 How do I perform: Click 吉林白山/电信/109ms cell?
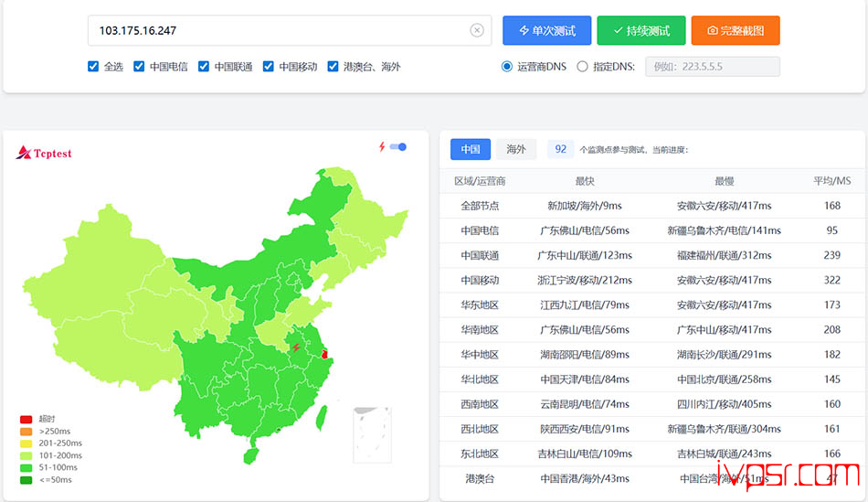click(x=585, y=454)
